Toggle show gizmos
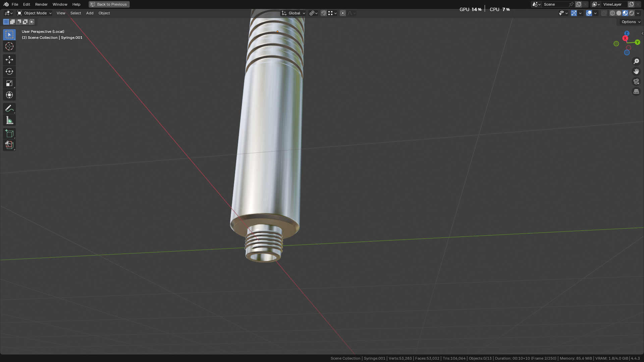644x362 pixels. (x=574, y=13)
